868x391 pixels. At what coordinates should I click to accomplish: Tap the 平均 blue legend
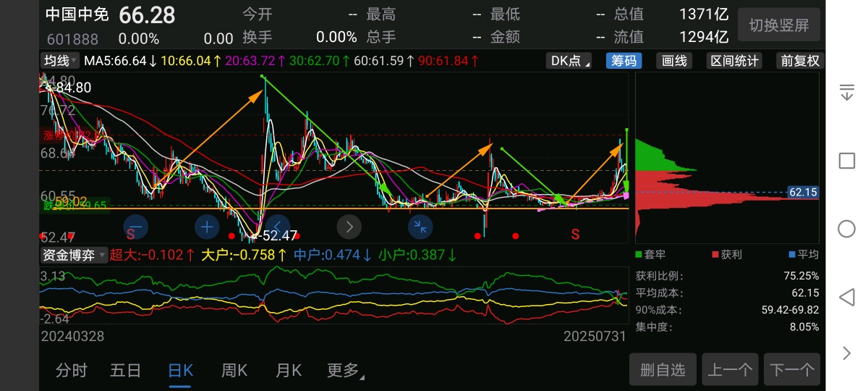click(x=804, y=255)
